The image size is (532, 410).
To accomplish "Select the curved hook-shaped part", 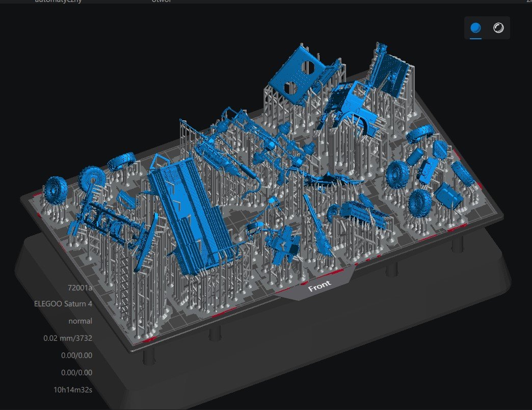I will (x=254, y=188).
